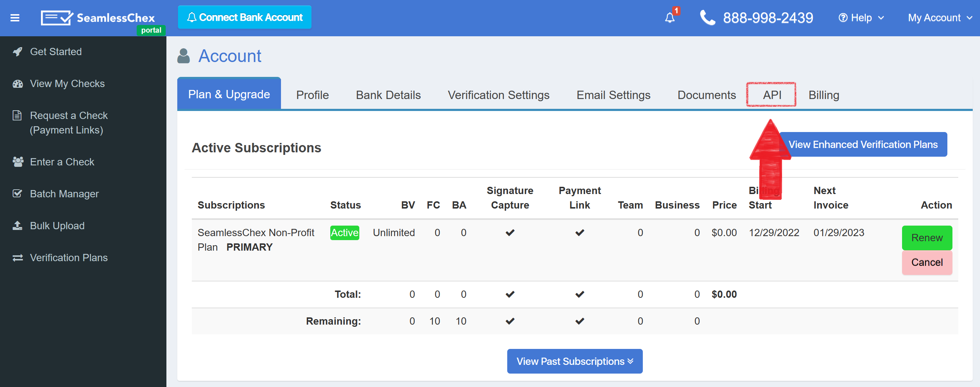Open the Profile tab
This screenshot has height=387, width=980.
tap(312, 95)
